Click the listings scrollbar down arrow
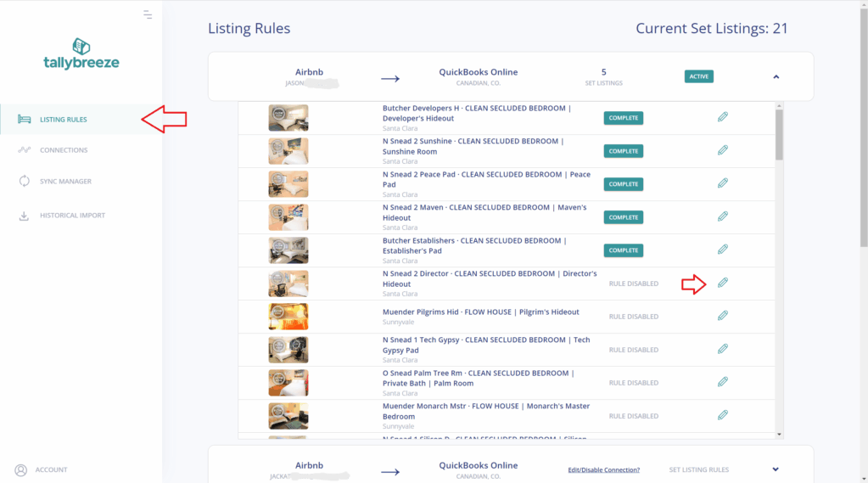 coord(779,434)
